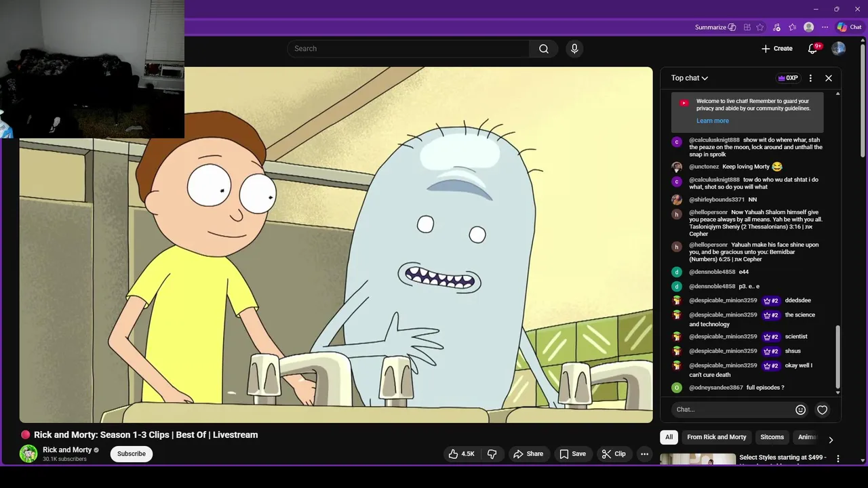Click the search magnifier button

click(544, 49)
